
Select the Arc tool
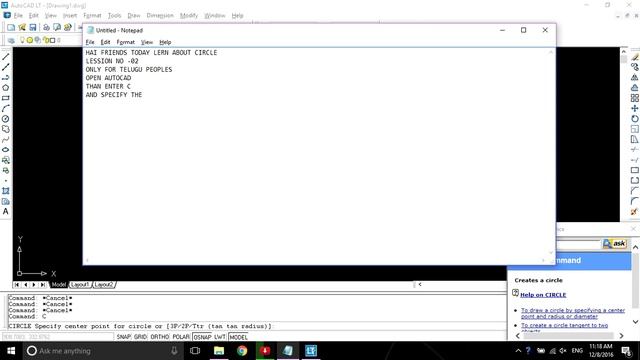coord(6,109)
